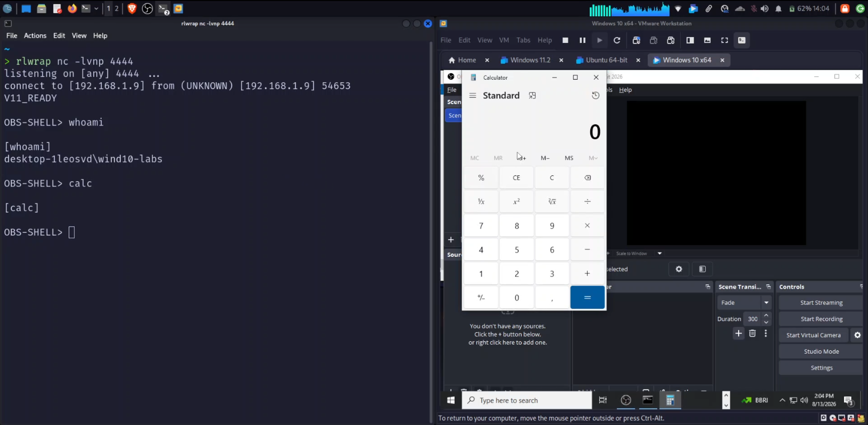Expand the Fade transition dropdown

pos(766,303)
